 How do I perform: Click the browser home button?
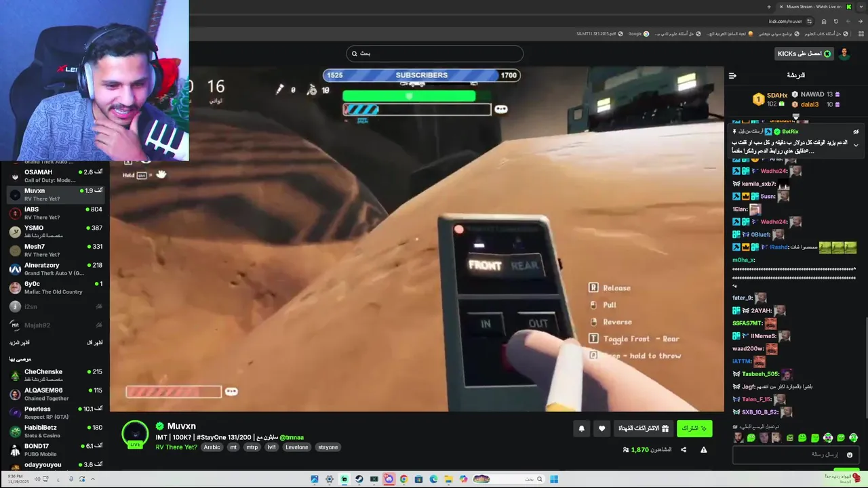coord(824,21)
